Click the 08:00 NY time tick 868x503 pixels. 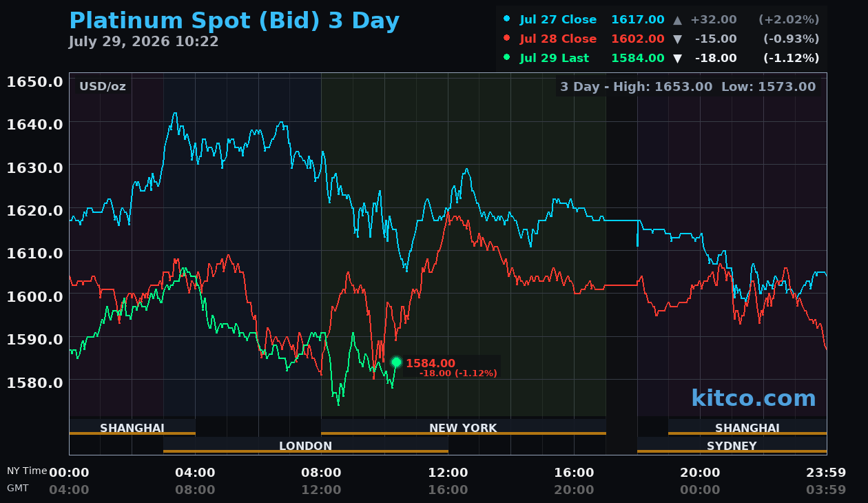pos(321,473)
